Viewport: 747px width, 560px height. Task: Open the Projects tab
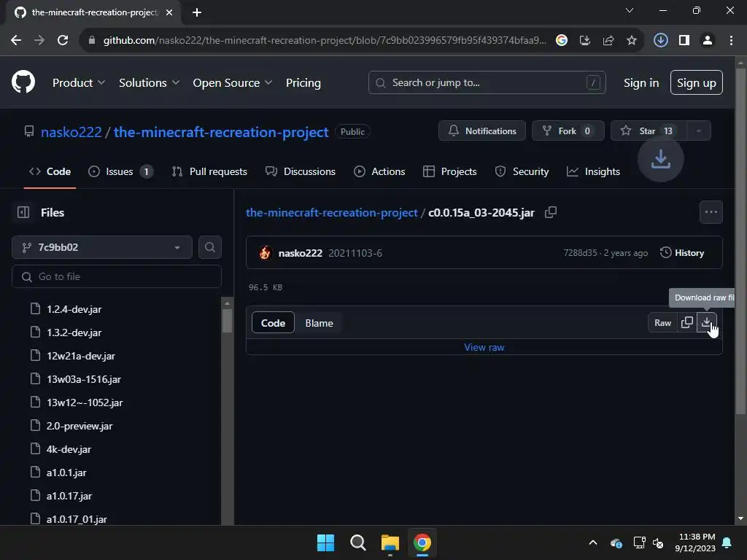[449, 171]
